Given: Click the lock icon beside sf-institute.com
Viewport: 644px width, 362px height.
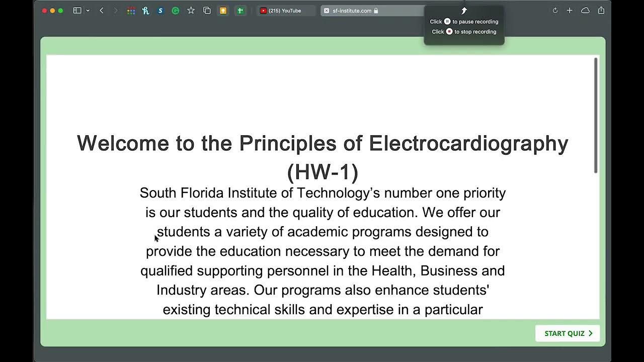Looking at the screenshot, I should click(x=376, y=11).
